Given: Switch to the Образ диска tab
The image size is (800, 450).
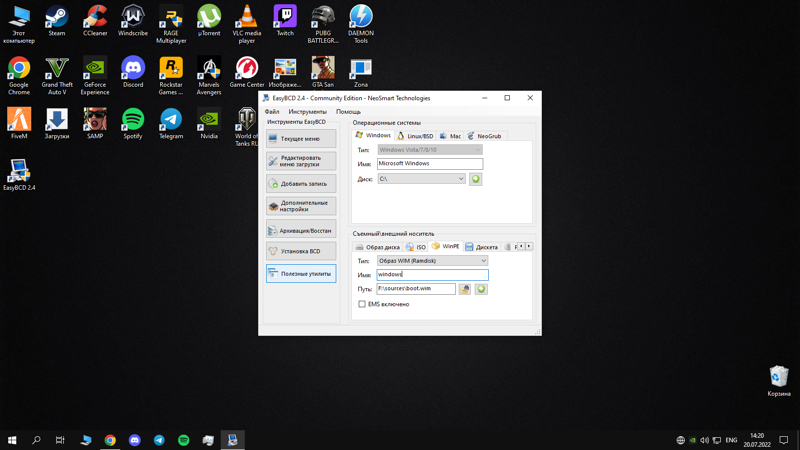Looking at the screenshot, I should tap(378, 247).
